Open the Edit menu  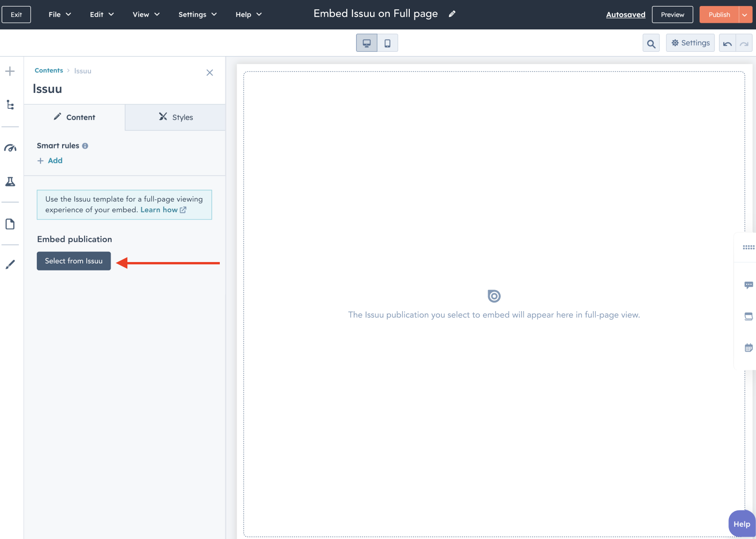point(102,14)
